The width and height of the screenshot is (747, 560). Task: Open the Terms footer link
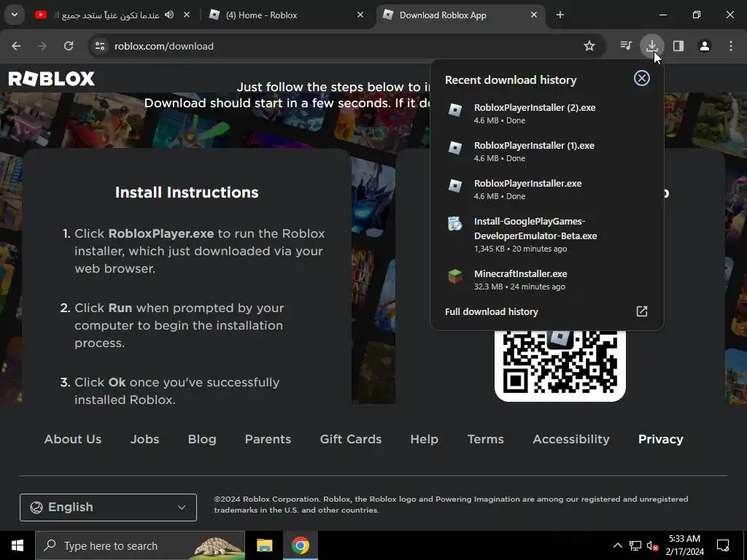coord(485,439)
